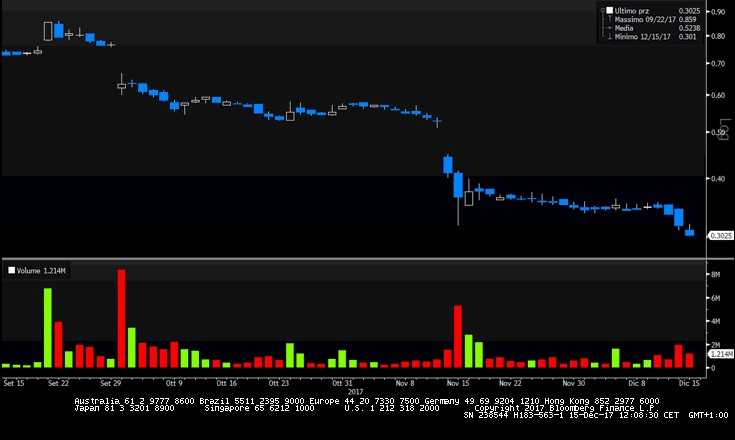Click the 'Ott 31' date axis label
Viewport: 735px width, 440px height.
[342, 383]
